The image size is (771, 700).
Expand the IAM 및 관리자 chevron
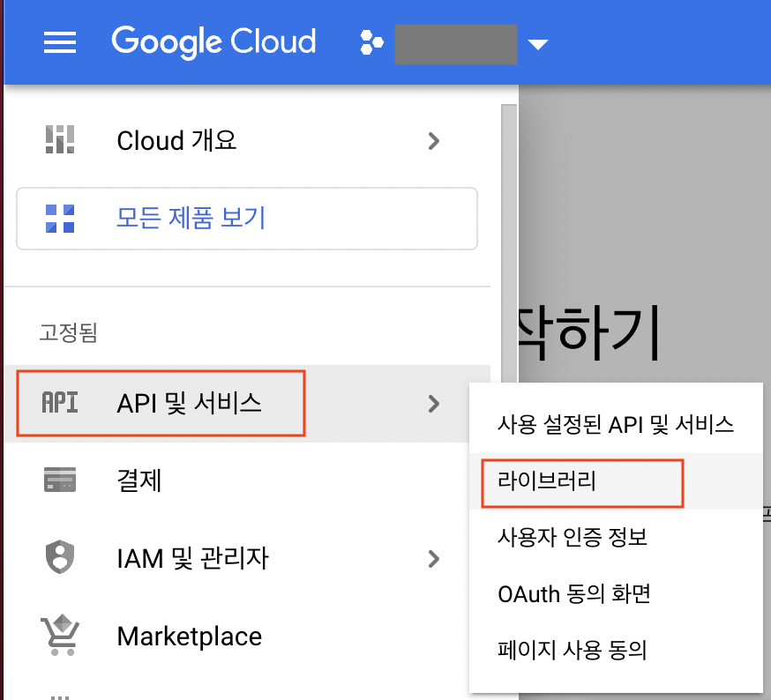433,559
